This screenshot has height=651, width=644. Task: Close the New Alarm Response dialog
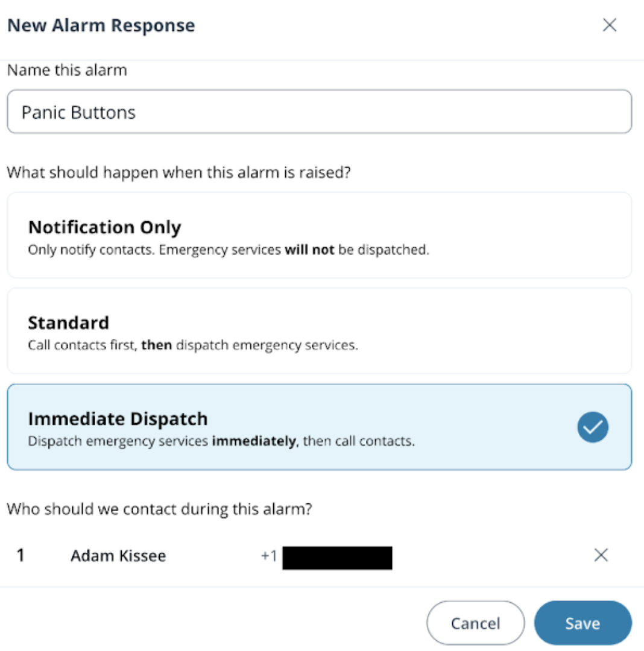610,25
